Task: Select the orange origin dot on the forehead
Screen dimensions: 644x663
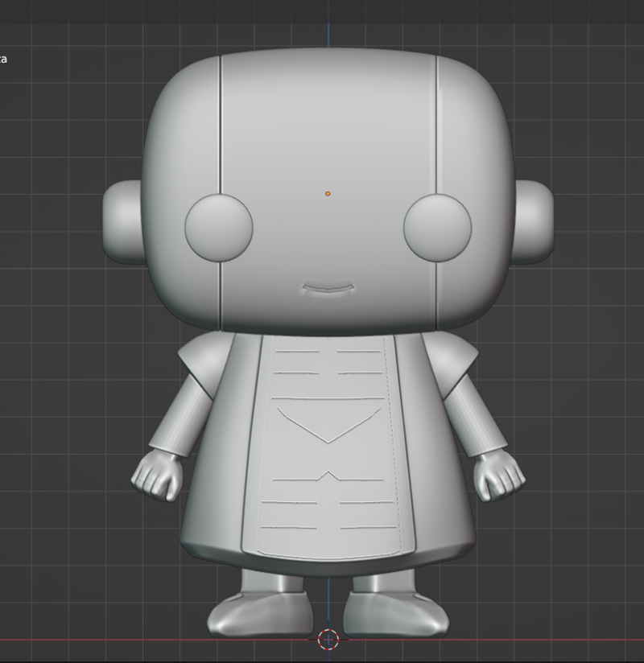Action: point(328,194)
